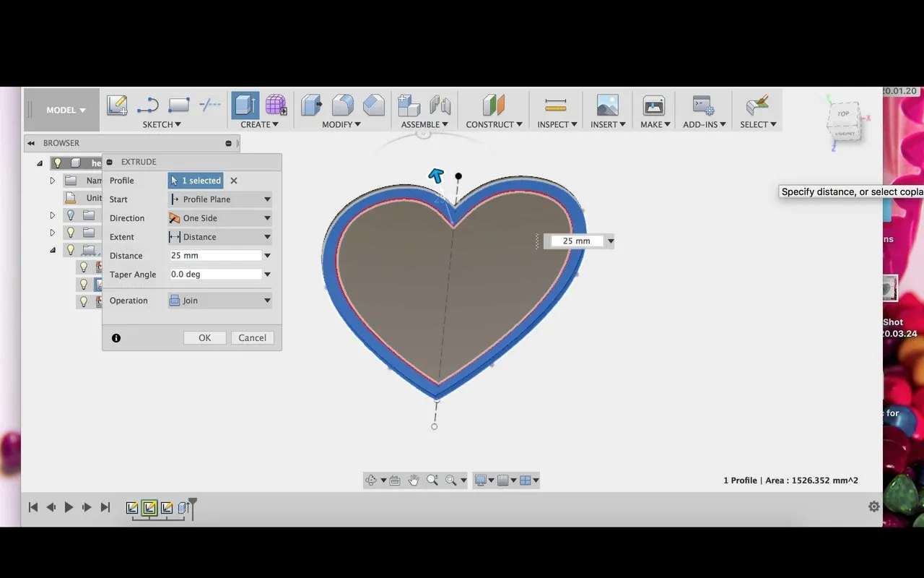Collapse the root component tree triangle
The height and width of the screenshot is (578, 924).
(40, 163)
